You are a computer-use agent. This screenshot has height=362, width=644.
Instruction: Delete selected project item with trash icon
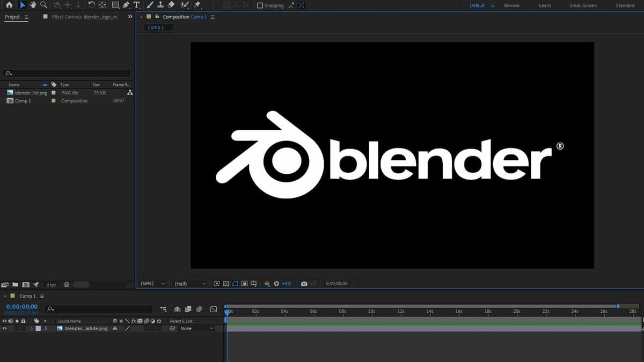[x=67, y=284]
